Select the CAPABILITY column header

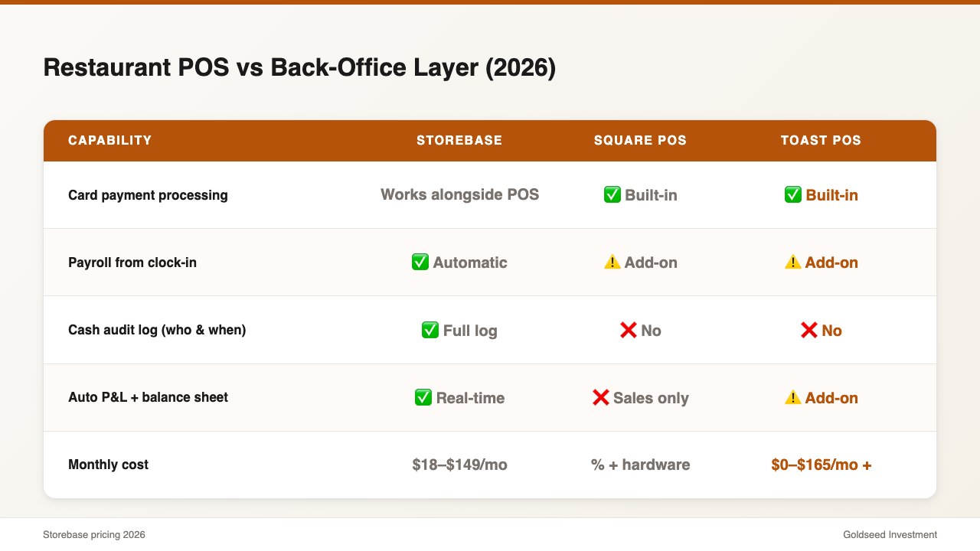pyautogui.click(x=110, y=140)
